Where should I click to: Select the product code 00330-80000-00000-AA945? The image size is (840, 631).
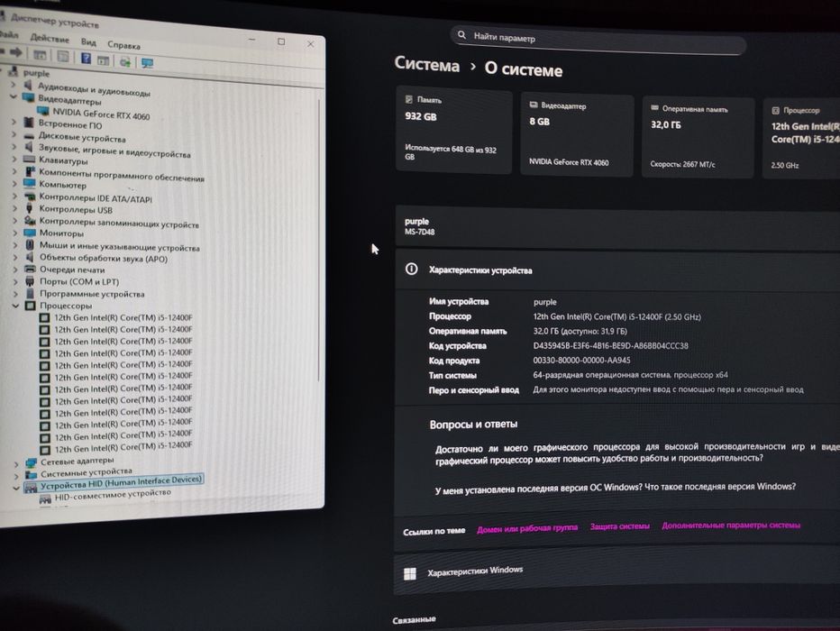582,361
